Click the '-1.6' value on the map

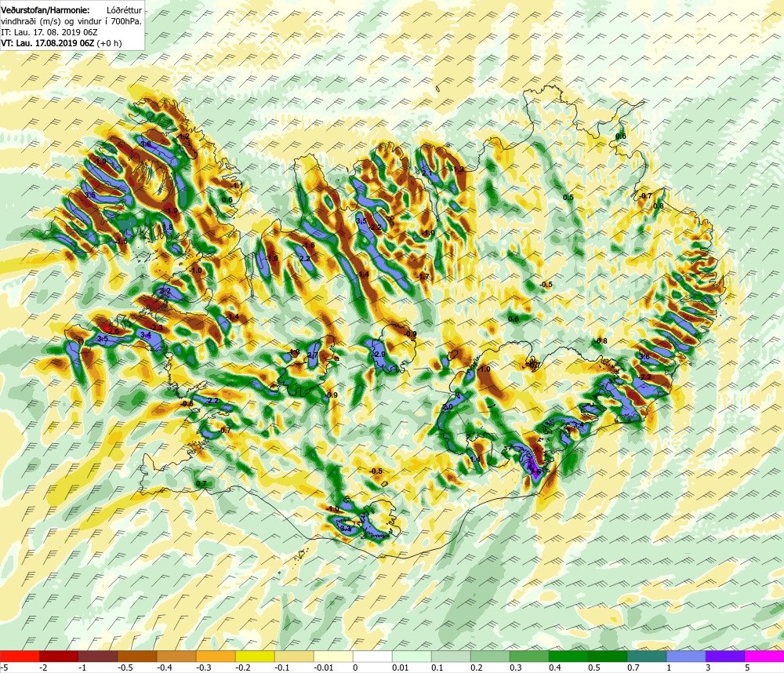point(308,246)
